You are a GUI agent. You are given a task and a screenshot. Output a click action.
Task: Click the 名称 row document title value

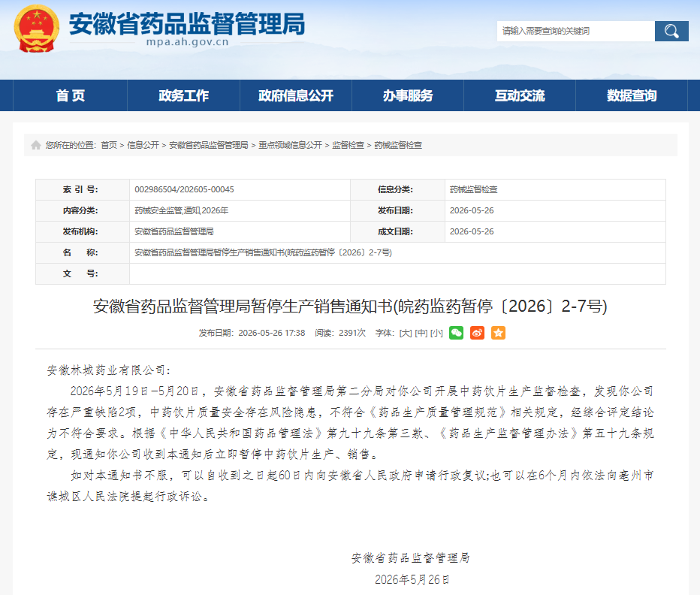point(264,252)
